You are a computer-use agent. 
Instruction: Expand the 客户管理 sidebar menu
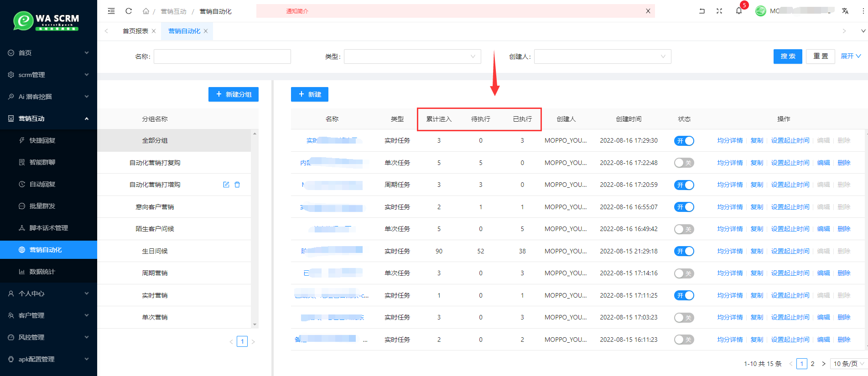coord(48,315)
